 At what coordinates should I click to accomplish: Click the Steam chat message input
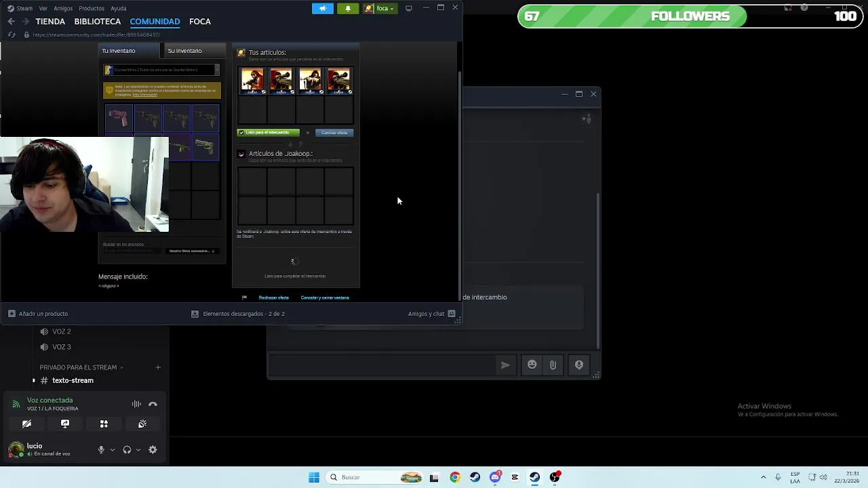point(382,365)
